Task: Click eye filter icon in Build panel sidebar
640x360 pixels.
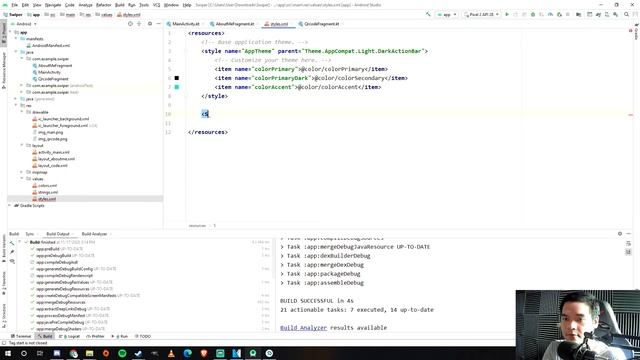Action: [12, 261]
